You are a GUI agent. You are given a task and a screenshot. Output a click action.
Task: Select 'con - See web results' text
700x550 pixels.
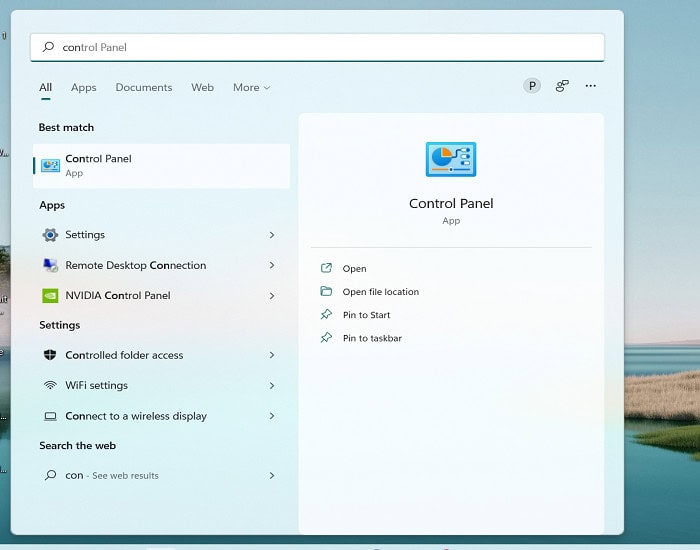112,475
